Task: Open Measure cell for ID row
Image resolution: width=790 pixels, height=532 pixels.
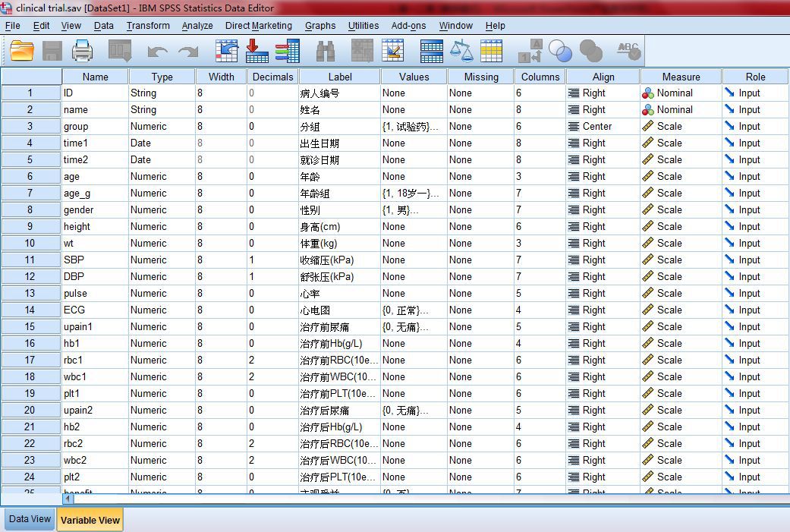Action: (x=681, y=93)
